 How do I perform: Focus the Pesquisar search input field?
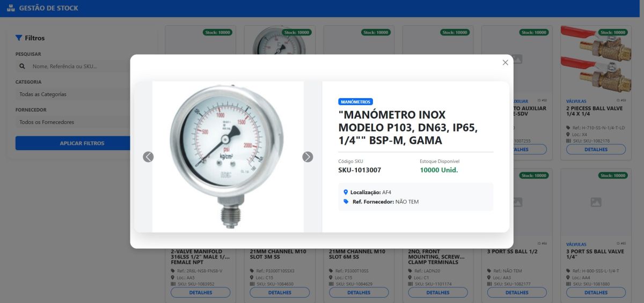[x=80, y=66]
